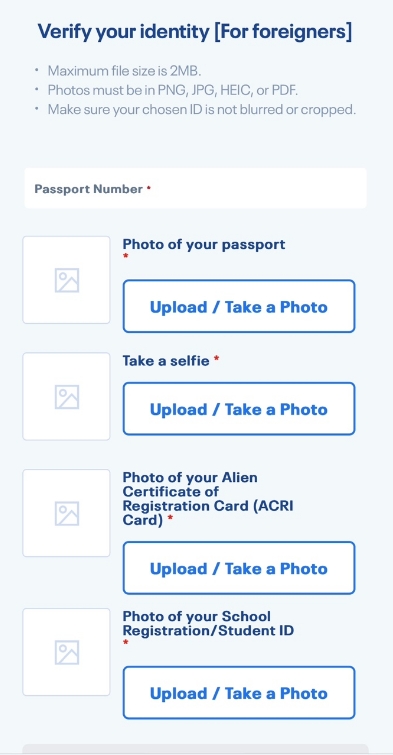Viewport: 393px width, 755px height.
Task: Click the image placeholder icon for ACRI Card
Action: [x=66, y=513]
